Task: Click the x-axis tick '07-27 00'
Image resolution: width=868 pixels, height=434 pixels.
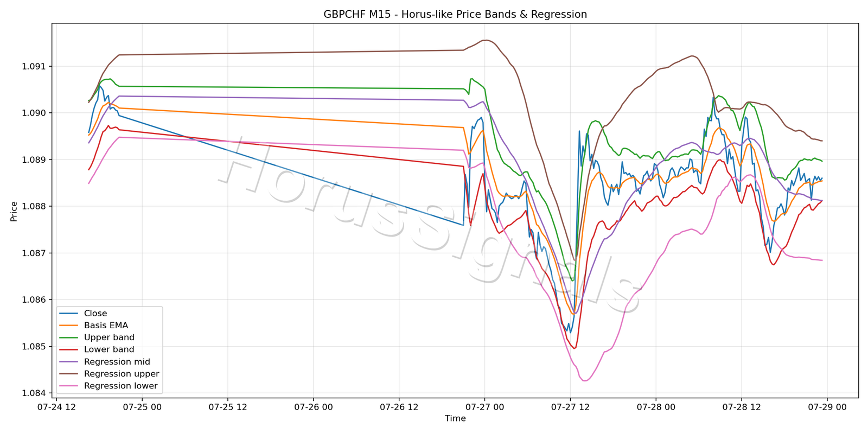Action: 484,407
